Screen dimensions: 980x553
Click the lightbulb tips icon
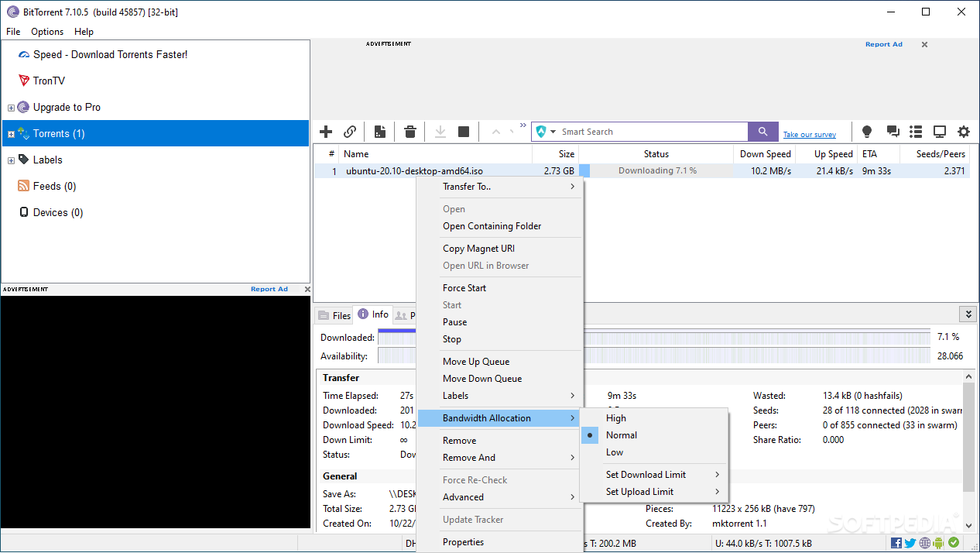[x=867, y=132]
